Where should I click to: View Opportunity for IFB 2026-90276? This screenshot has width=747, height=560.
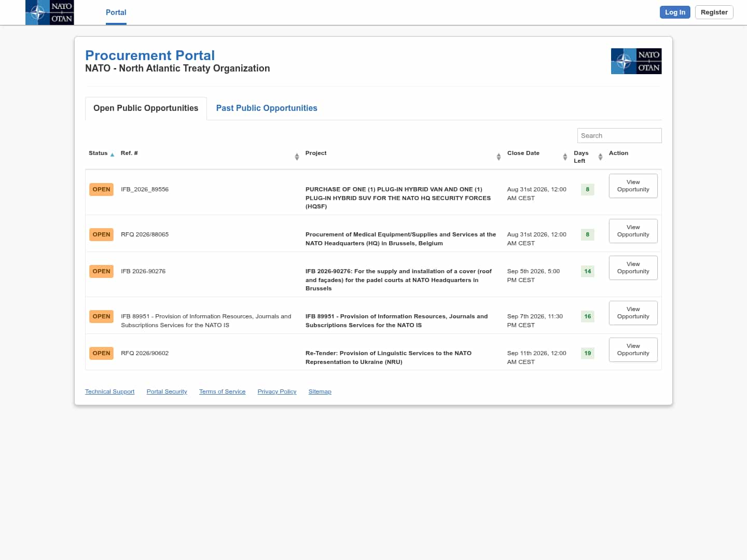[x=633, y=268]
